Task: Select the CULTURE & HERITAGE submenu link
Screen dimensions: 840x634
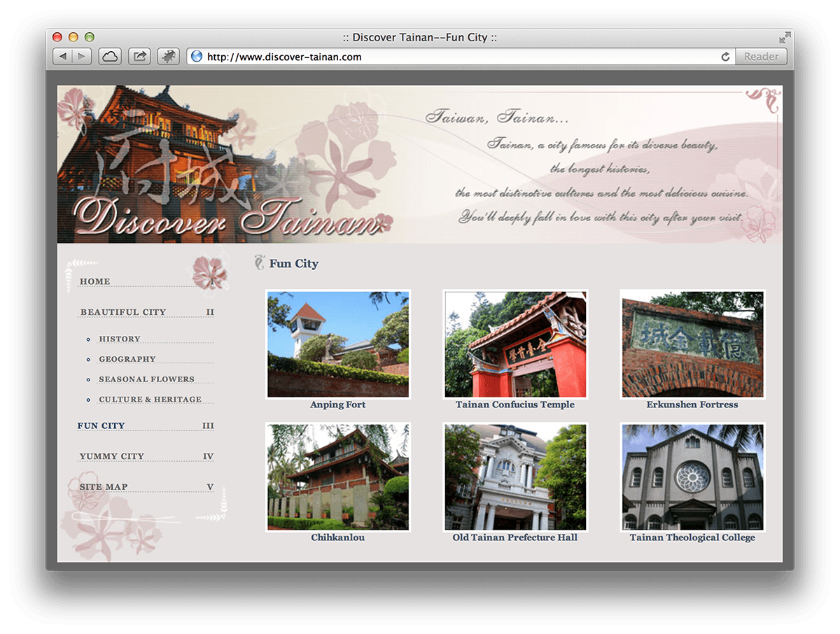Action: (150, 400)
